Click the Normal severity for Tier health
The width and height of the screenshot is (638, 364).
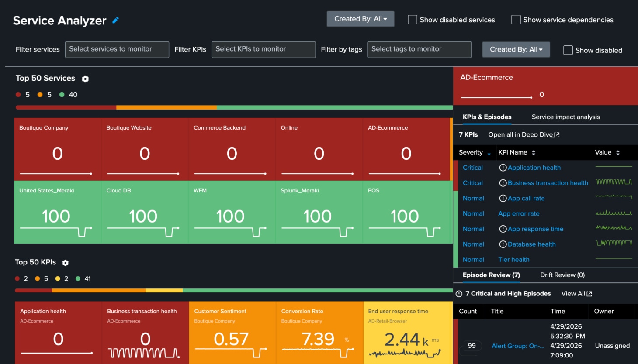pos(473,259)
